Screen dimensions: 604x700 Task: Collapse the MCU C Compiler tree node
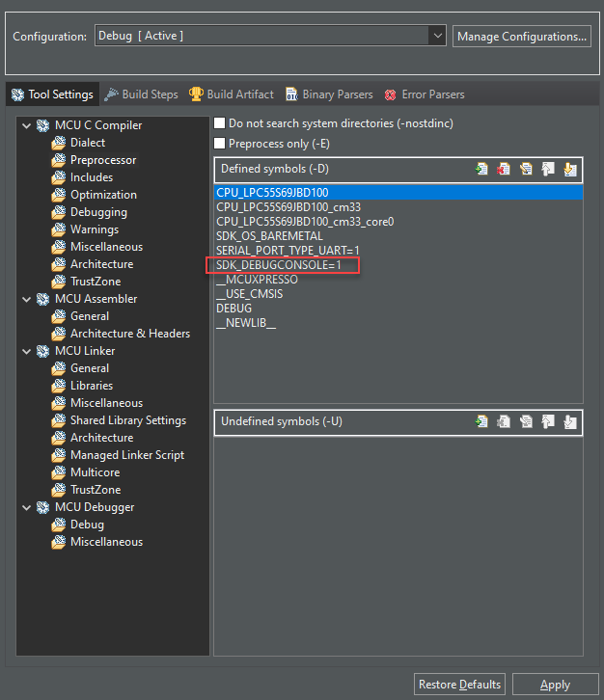click(x=27, y=126)
